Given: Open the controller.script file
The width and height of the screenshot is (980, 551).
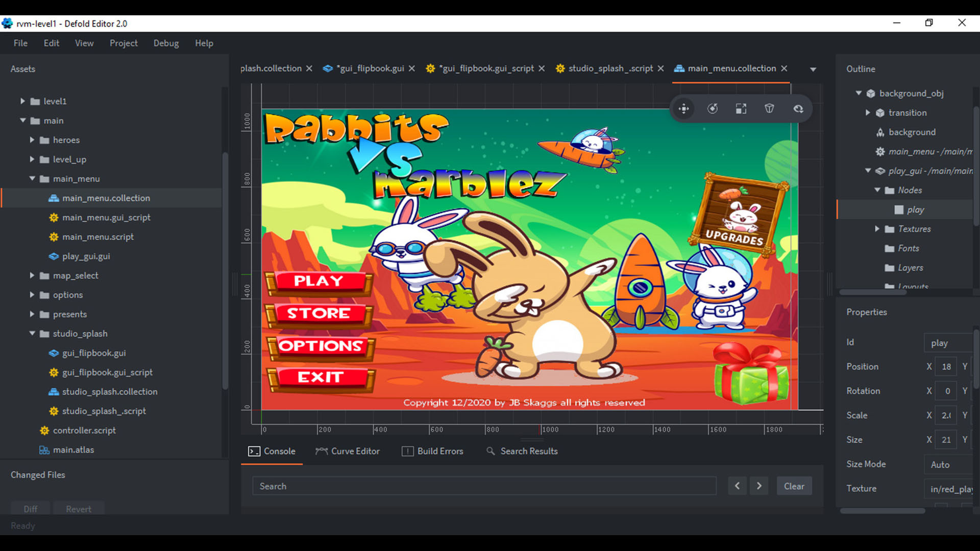Looking at the screenshot, I should pos(84,430).
